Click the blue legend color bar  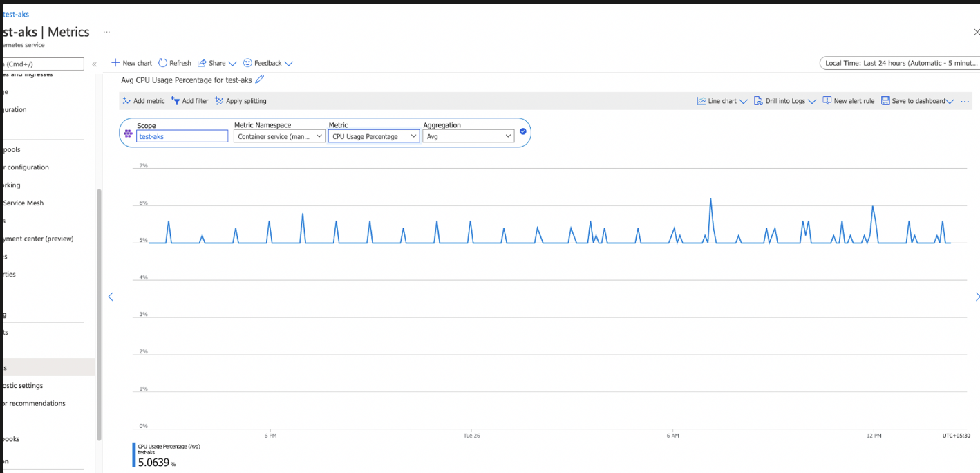click(133, 454)
